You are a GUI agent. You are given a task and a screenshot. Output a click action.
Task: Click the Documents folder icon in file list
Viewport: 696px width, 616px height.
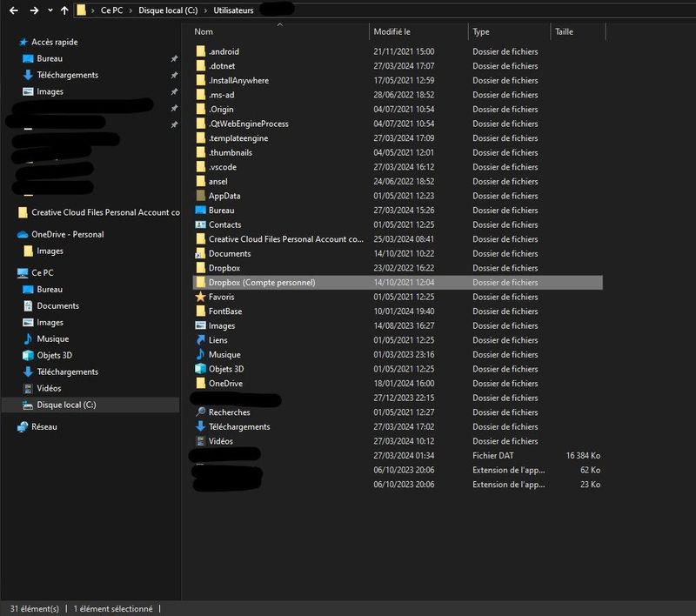coord(201,254)
